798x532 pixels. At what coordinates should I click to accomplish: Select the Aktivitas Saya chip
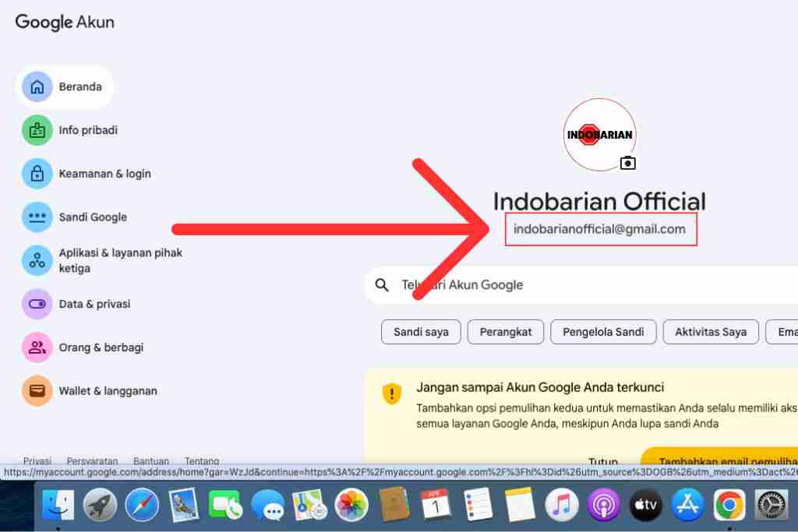[x=710, y=332]
